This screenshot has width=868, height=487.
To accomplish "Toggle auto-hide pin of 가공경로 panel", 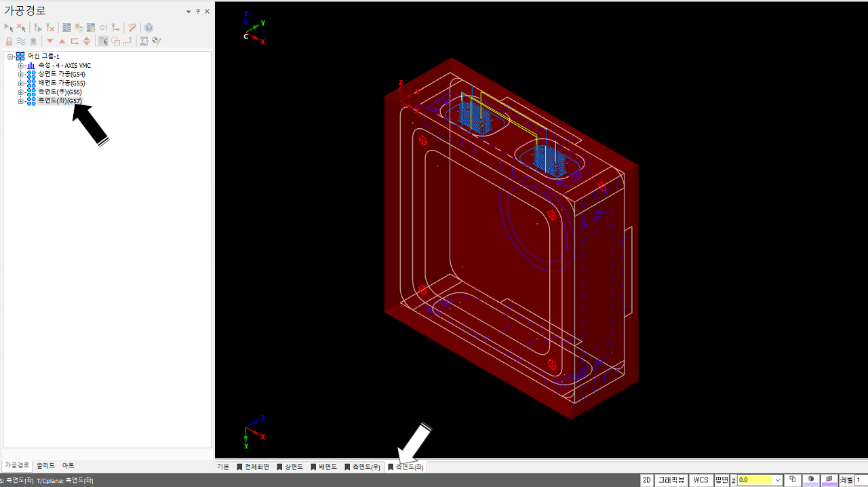I will (198, 12).
